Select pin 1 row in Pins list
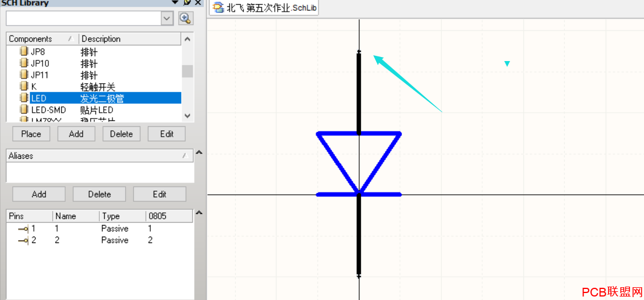 100,228
